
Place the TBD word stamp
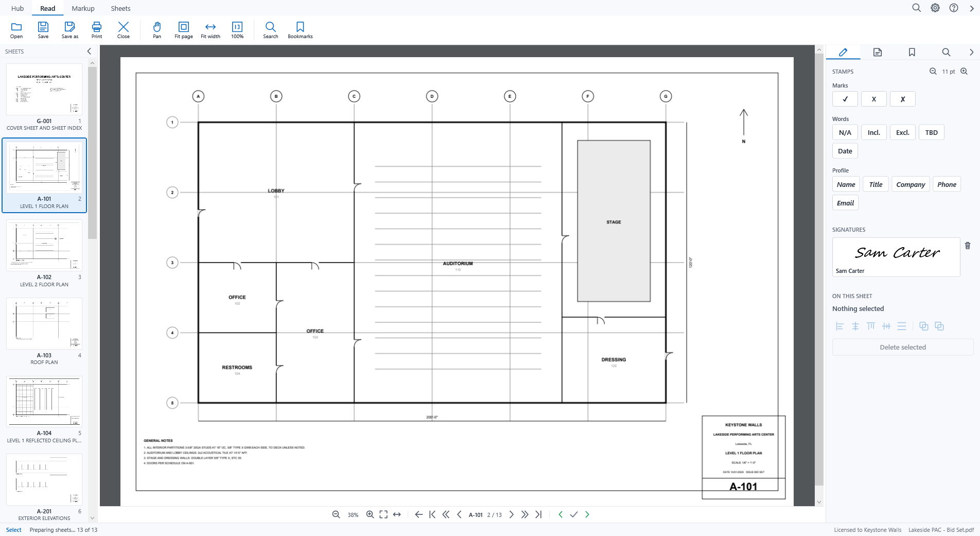click(931, 132)
